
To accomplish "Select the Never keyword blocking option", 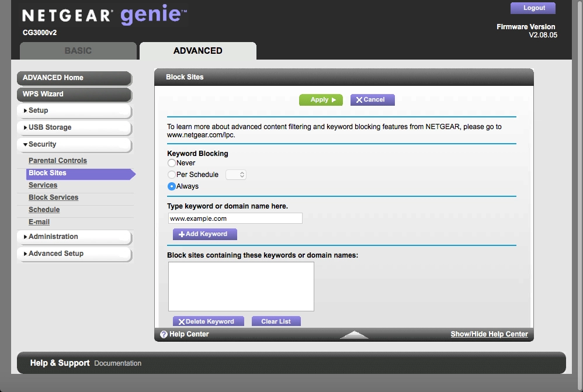I will [172, 163].
